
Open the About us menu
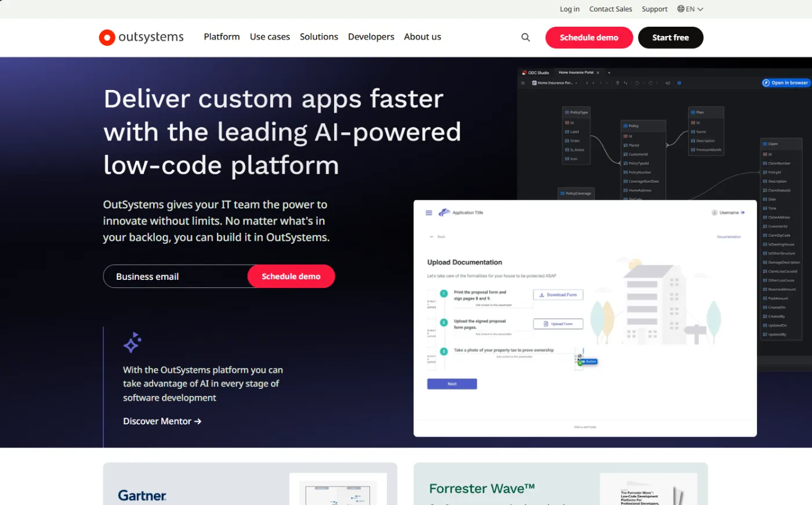click(422, 37)
